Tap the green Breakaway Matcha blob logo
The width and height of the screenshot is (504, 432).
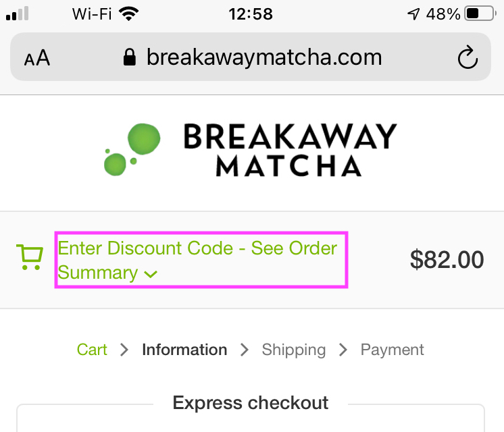pyautogui.click(x=132, y=149)
